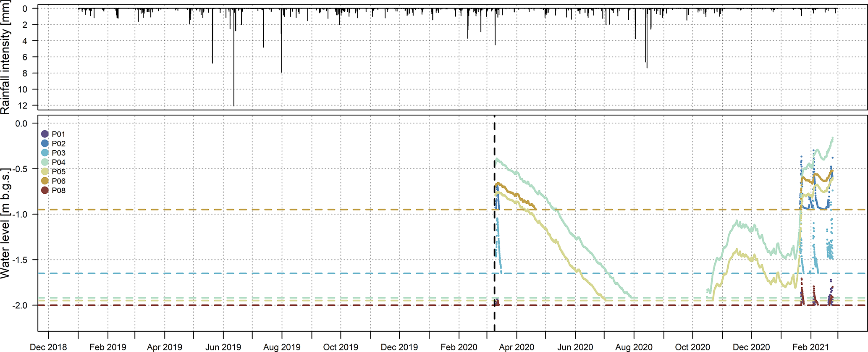
Task: Click the light green P04 legend dot
Action: pyautogui.click(x=45, y=162)
